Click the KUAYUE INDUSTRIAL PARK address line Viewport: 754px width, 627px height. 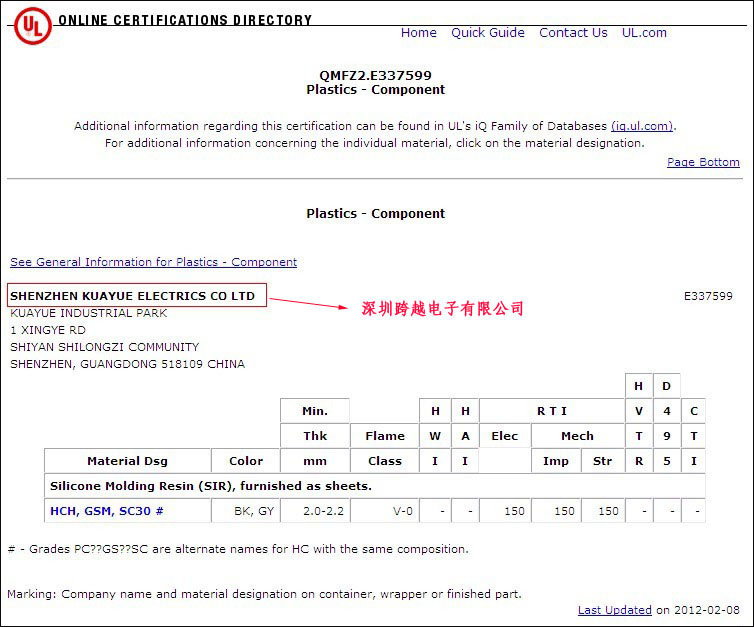(88, 313)
